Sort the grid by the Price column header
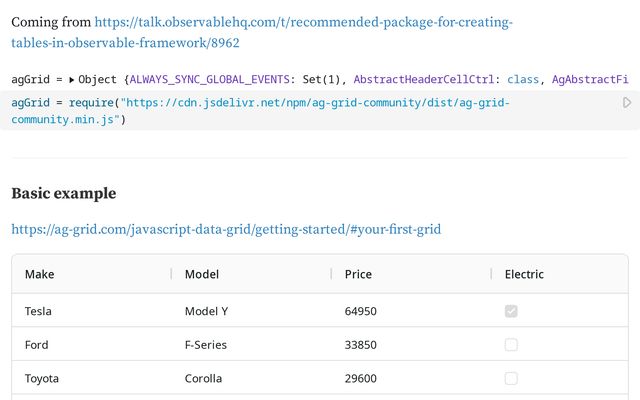Screen dimensions: 640x400 click(x=358, y=274)
